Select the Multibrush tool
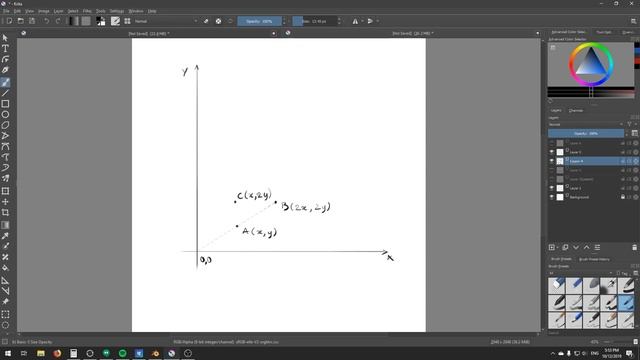Image resolution: width=640 pixels, height=360 pixels. (x=5, y=178)
